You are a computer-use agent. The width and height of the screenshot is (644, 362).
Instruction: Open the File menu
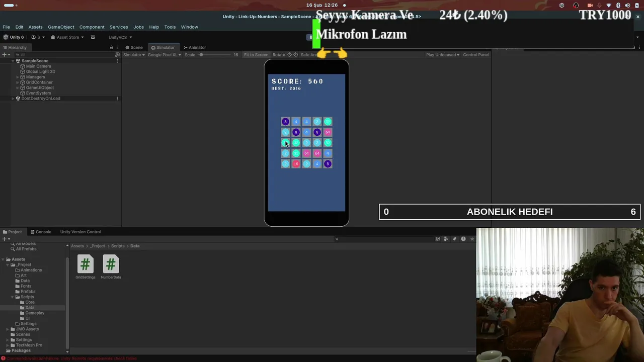coord(6,27)
